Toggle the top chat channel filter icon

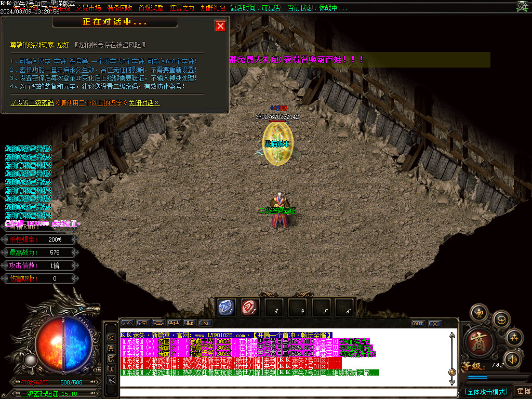click(111, 337)
